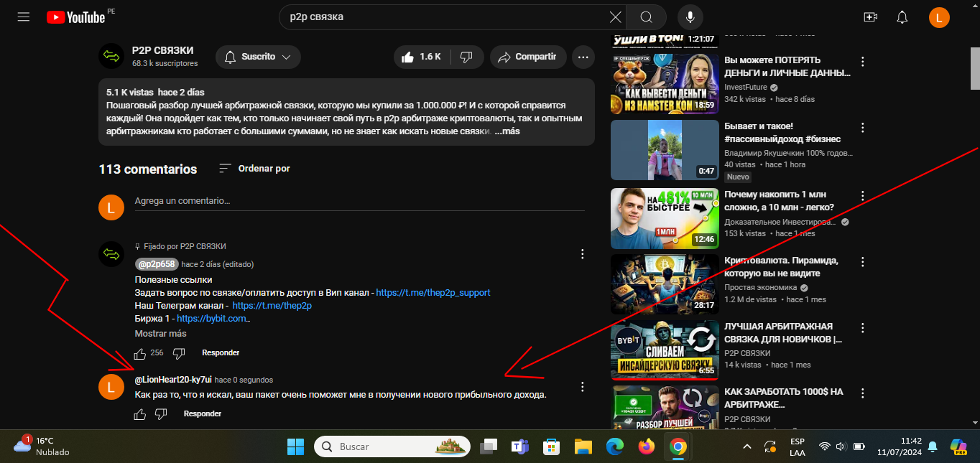The width and height of the screenshot is (980, 463).
Task: Open options menu for LionHeart20 comment
Action: pos(583,387)
